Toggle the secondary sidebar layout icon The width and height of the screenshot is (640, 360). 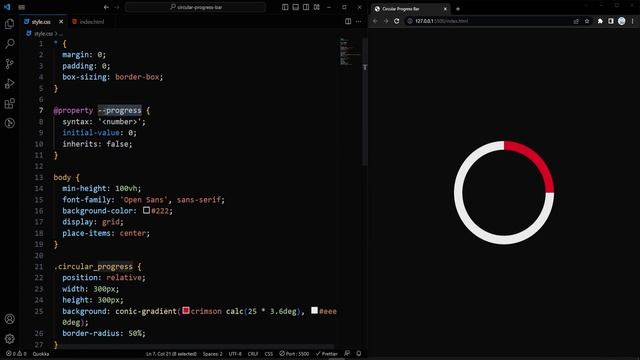click(x=306, y=7)
